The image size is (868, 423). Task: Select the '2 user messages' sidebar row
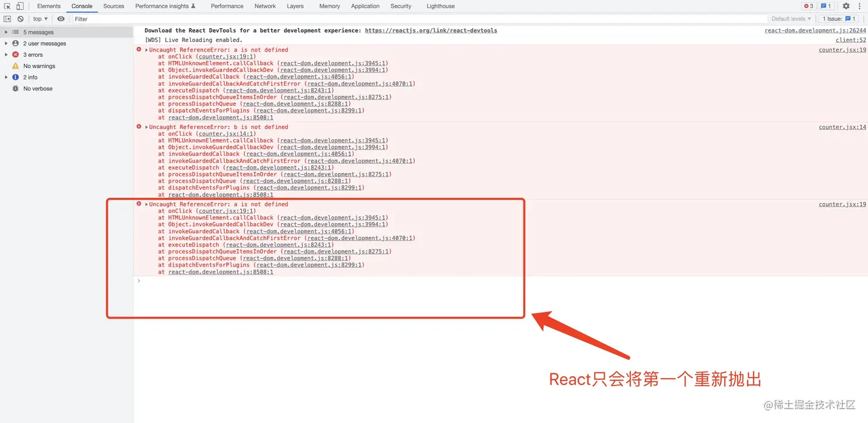[67, 44]
